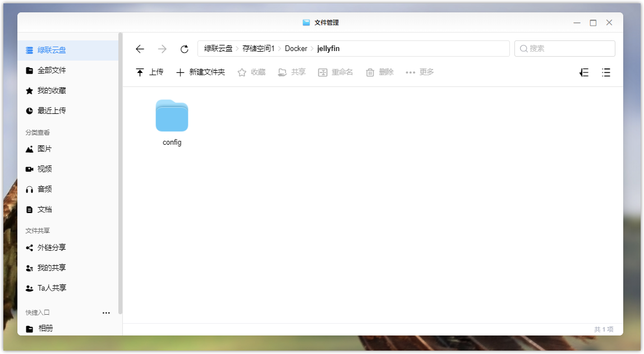This screenshot has height=354, width=644.
Task: Focus the 搜索 search field
Action: [x=565, y=48]
